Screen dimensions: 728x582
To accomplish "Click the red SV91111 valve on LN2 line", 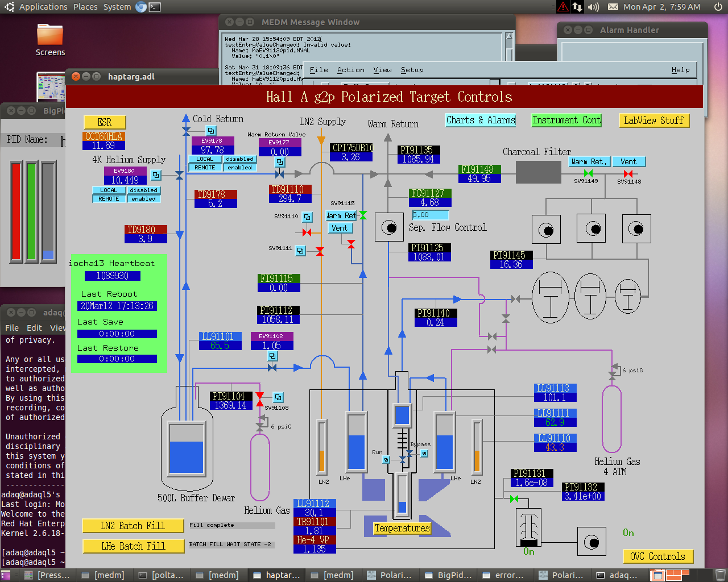I will point(320,251).
